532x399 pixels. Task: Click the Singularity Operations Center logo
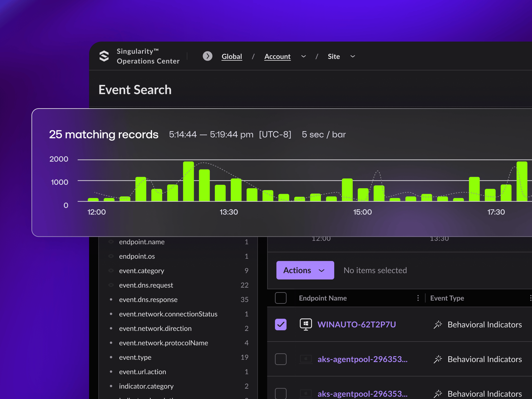click(x=104, y=56)
